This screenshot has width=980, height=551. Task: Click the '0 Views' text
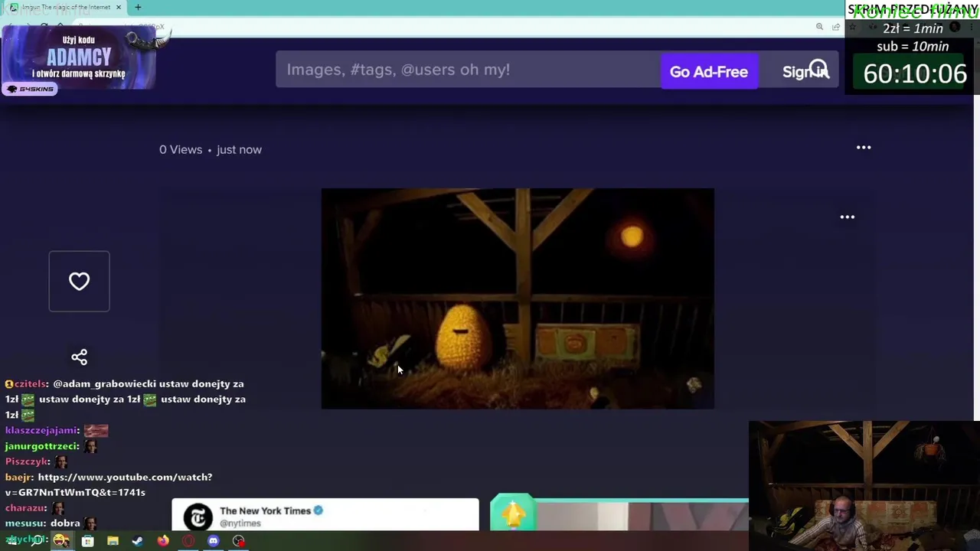click(181, 149)
